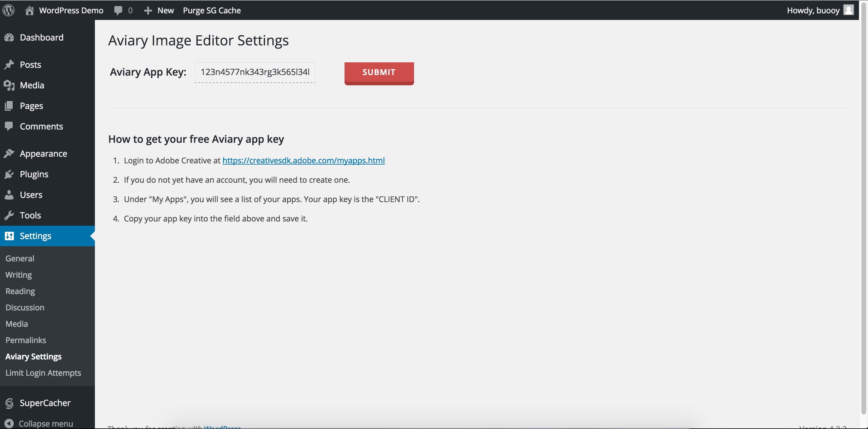868x429 pixels.
Task: Open General settings submenu
Action: (20, 258)
